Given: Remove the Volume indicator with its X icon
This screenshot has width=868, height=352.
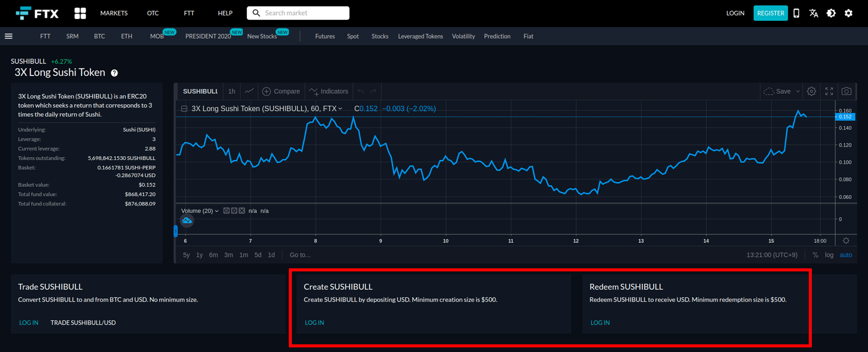Looking at the screenshot, I should (x=242, y=211).
